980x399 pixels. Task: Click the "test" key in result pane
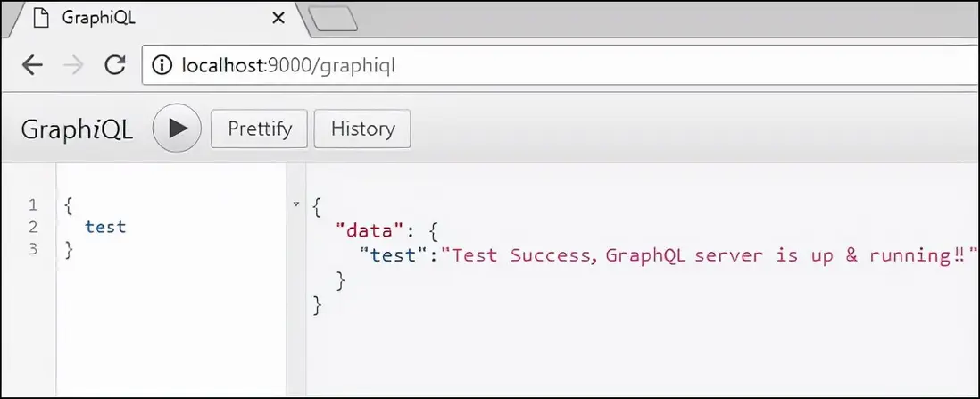click(388, 255)
